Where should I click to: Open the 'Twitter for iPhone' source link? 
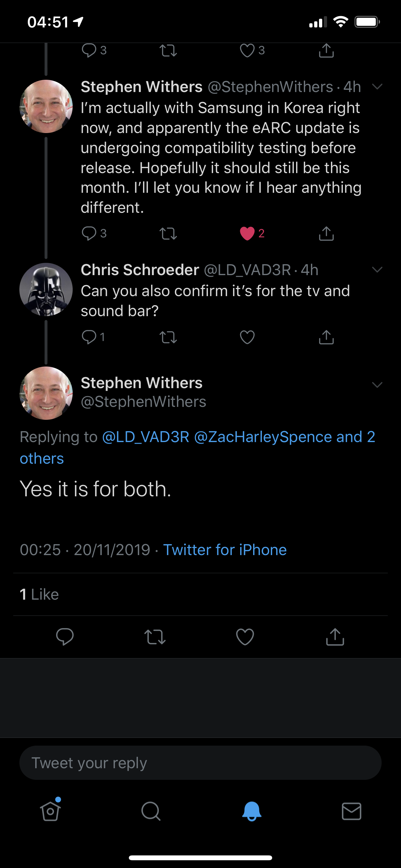coord(225,550)
